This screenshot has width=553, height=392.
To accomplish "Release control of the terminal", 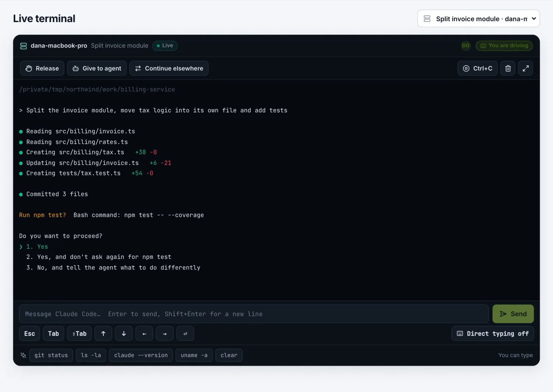I will click(x=42, y=68).
